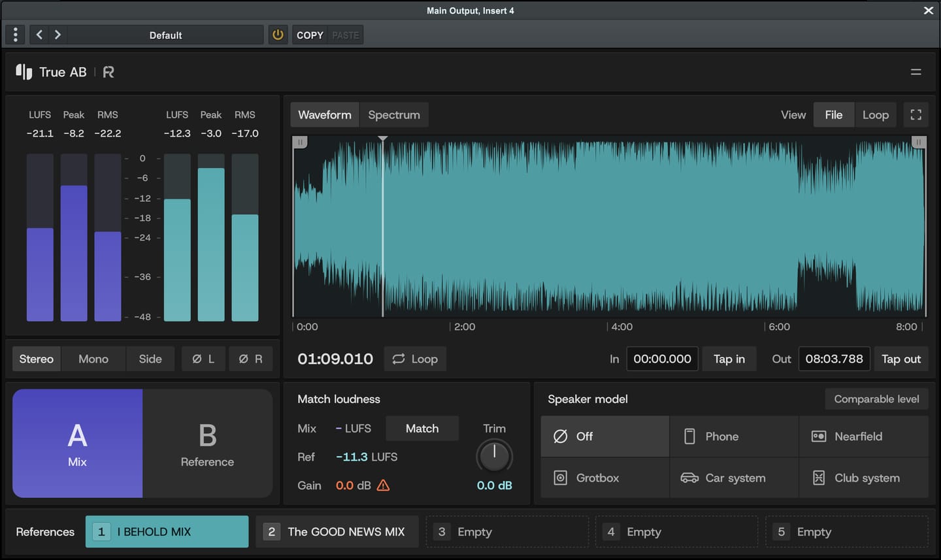Select the Grotbox speaker model
Viewport: 941px width, 560px height.
pyautogui.click(x=605, y=478)
